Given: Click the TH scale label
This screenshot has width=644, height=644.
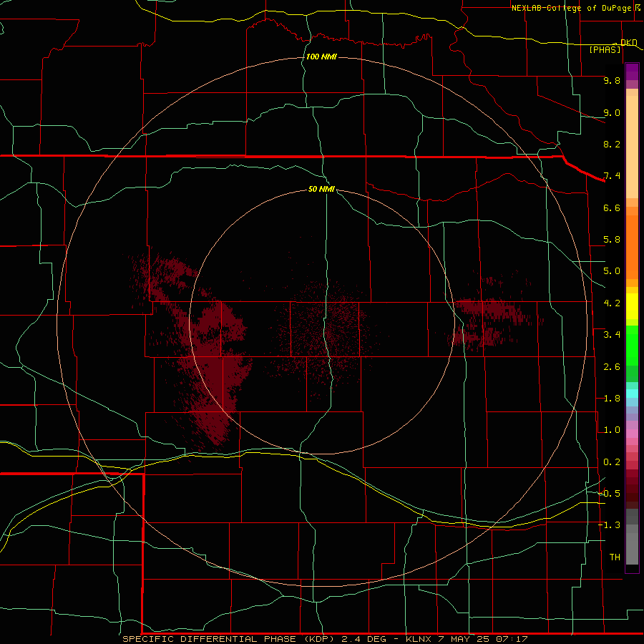Looking at the screenshot, I should (615, 557).
